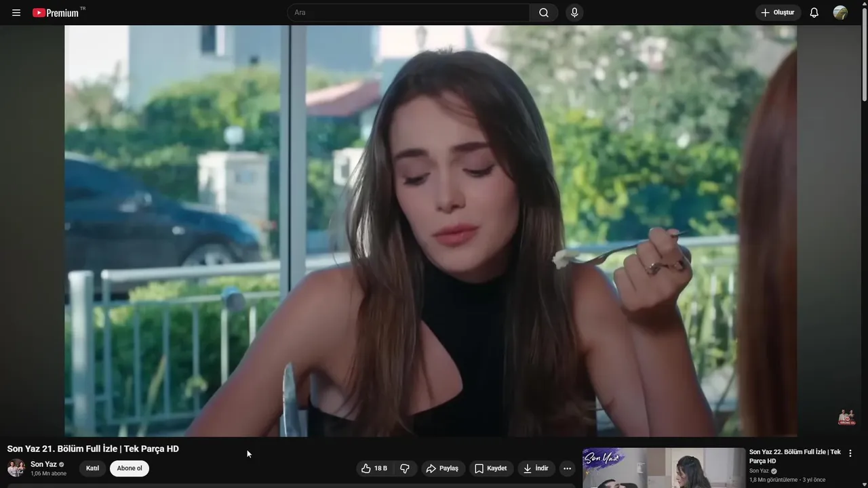The height and width of the screenshot is (488, 868).
Task: Focus the Ara search field
Action: coord(408,13)
